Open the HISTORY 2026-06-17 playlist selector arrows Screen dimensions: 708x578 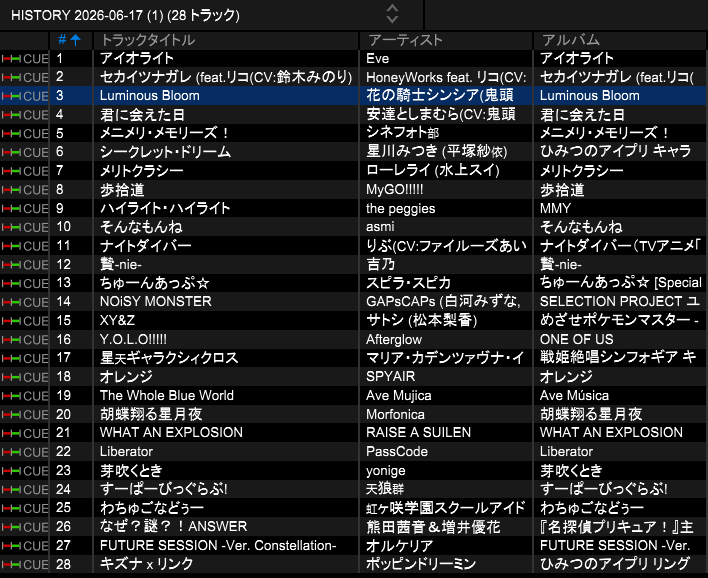point(392,14)
